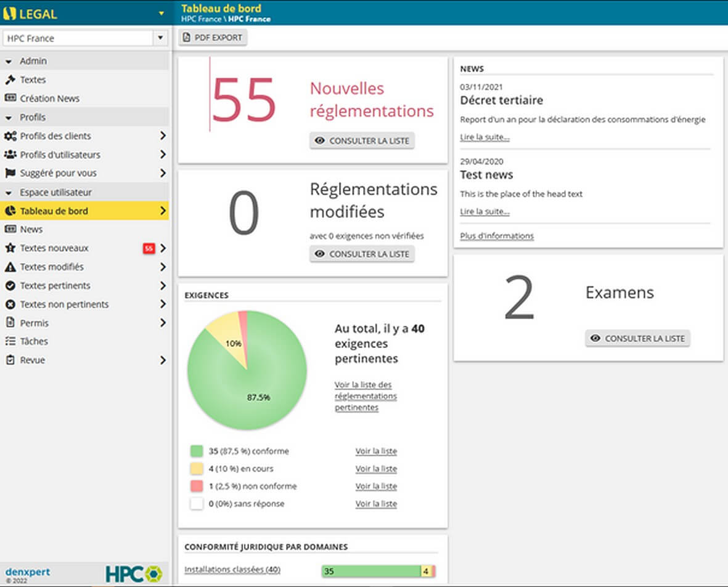Screen dimensions: 728x587
Task: Select Textes non pertinents in sidebar
Action: pos(64,304)
